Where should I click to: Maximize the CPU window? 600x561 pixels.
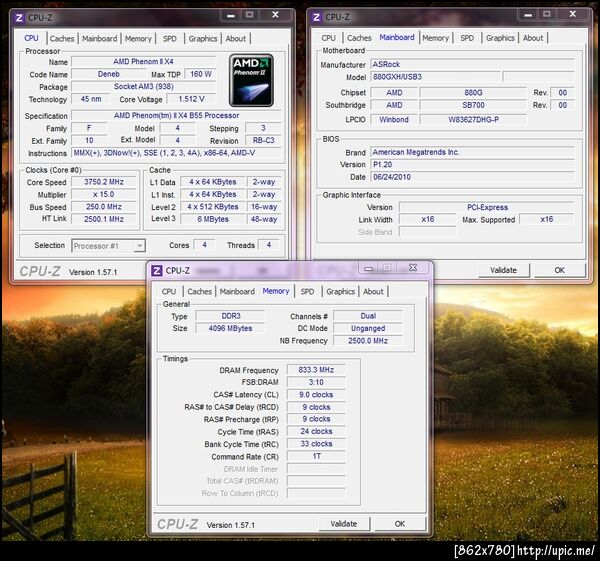(250, 15)
